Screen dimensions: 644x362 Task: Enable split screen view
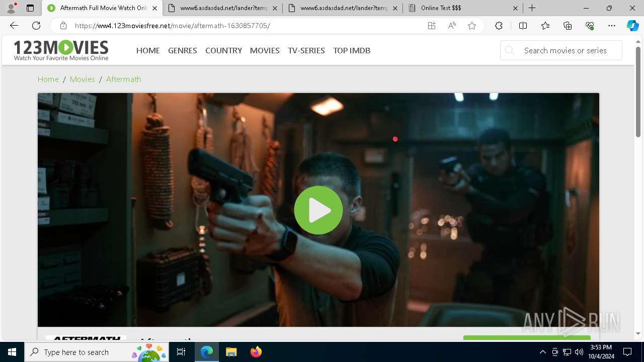tap(523, 26)
